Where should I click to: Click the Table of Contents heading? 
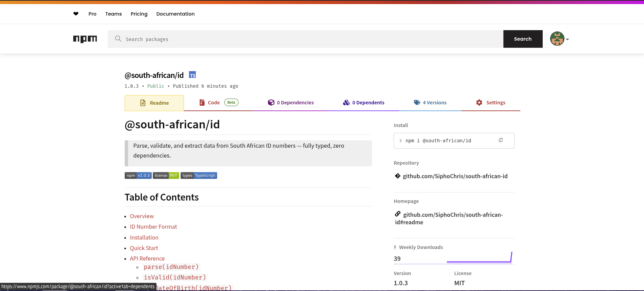tap(162, 197)
